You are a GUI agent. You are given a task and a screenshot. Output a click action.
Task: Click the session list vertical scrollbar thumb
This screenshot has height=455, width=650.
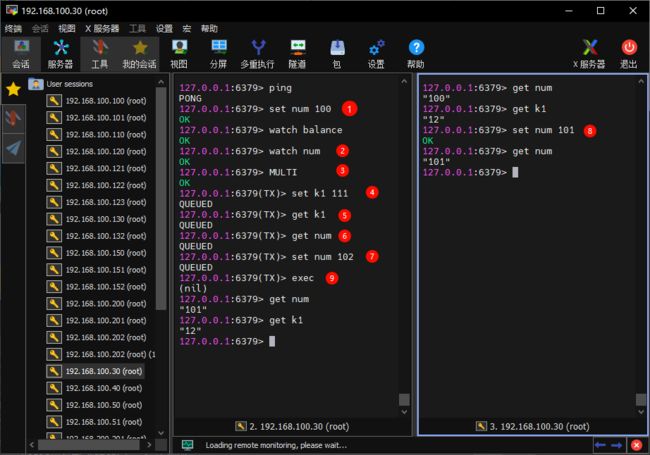[x=161, y=198]
